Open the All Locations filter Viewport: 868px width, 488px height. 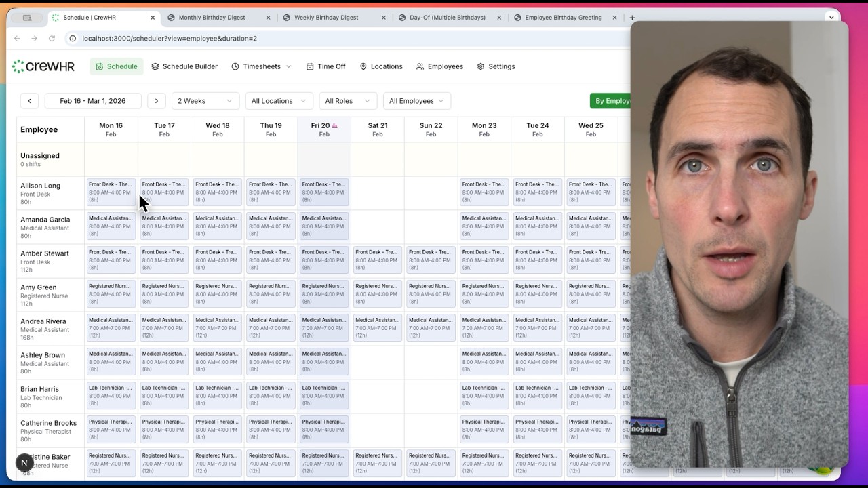[279, 101]
